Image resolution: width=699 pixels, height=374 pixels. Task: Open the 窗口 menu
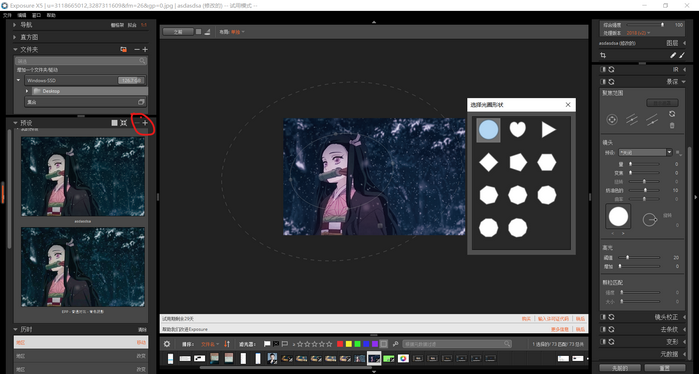[x=37, y=15]
